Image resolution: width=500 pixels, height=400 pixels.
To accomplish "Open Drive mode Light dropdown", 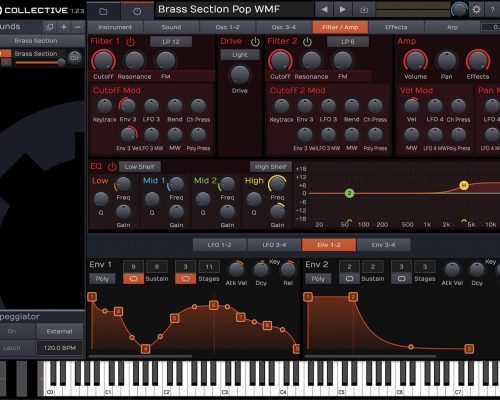I will (240, 55).
